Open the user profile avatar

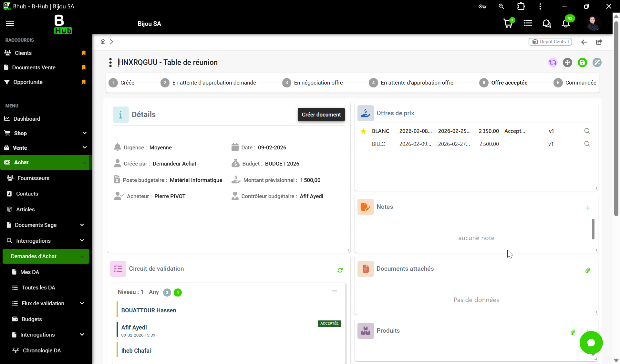(593, 23)
